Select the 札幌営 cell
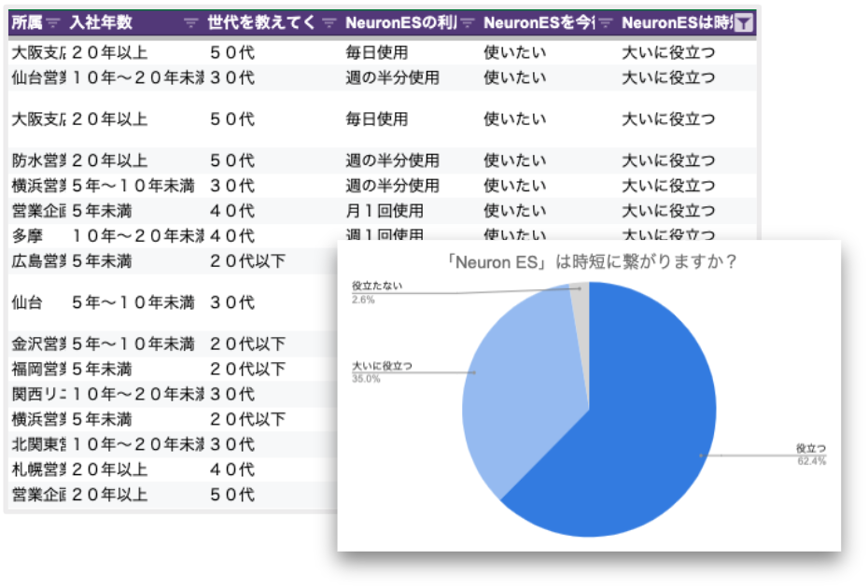868x588 pixels. [39, 469]
